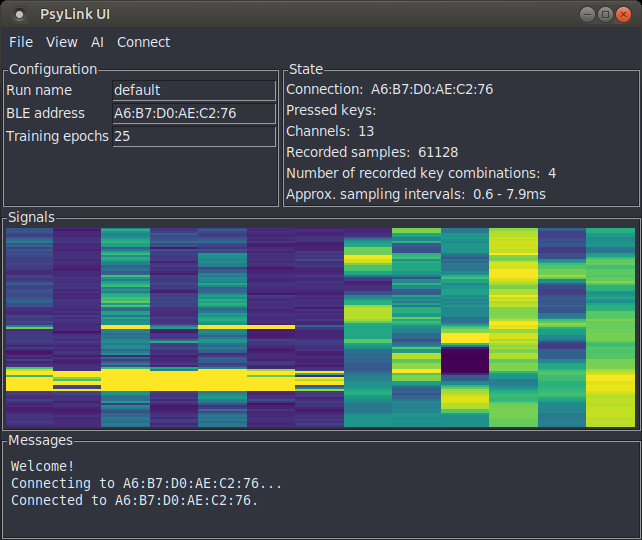
Task: Click the Training epochs input field
Action: (x=194, y=136)
